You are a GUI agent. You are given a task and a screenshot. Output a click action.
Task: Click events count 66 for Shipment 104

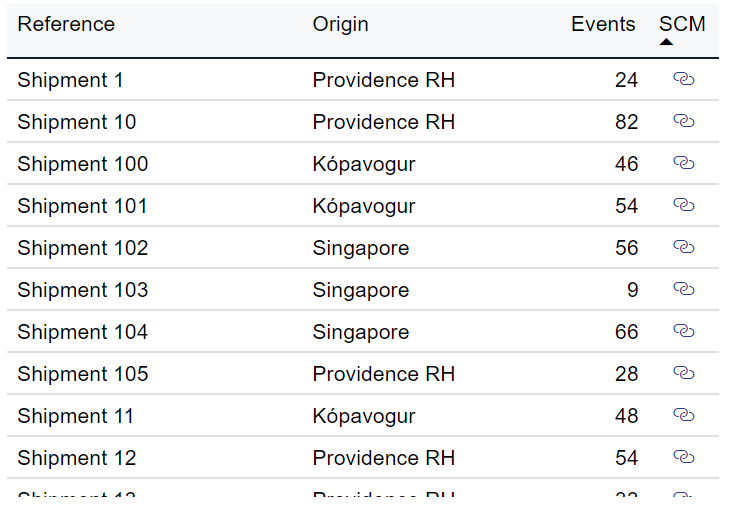pos(626,332)
